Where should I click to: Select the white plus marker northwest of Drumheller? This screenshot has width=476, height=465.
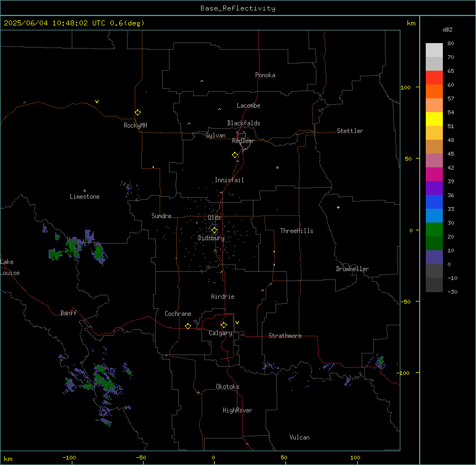(338, 207)
